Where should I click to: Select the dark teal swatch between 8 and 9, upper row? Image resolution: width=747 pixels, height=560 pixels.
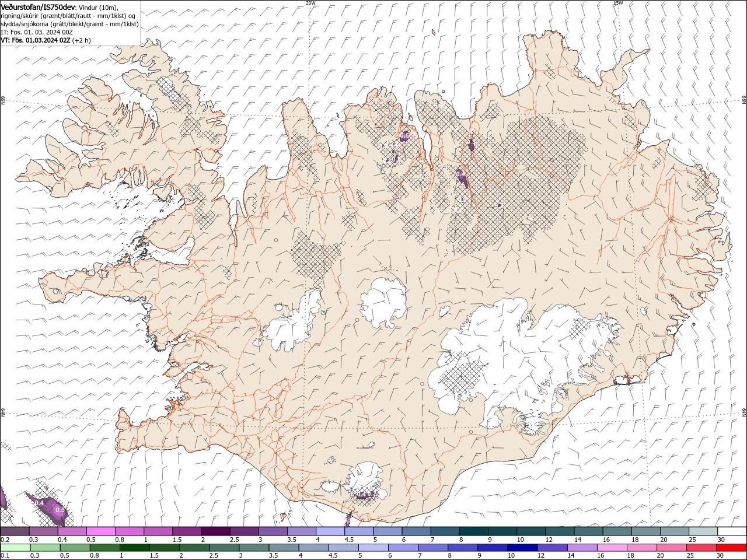pos(473,531)
